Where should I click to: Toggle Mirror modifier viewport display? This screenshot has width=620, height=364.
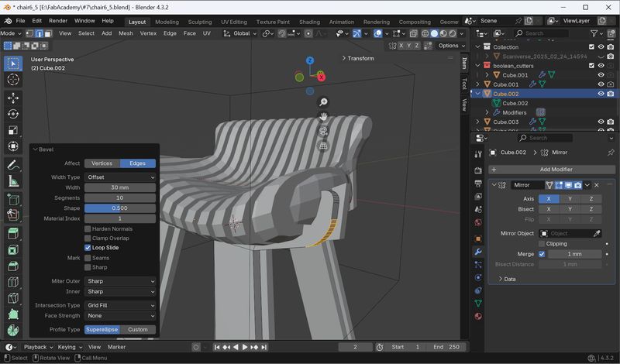click(568, 185)
